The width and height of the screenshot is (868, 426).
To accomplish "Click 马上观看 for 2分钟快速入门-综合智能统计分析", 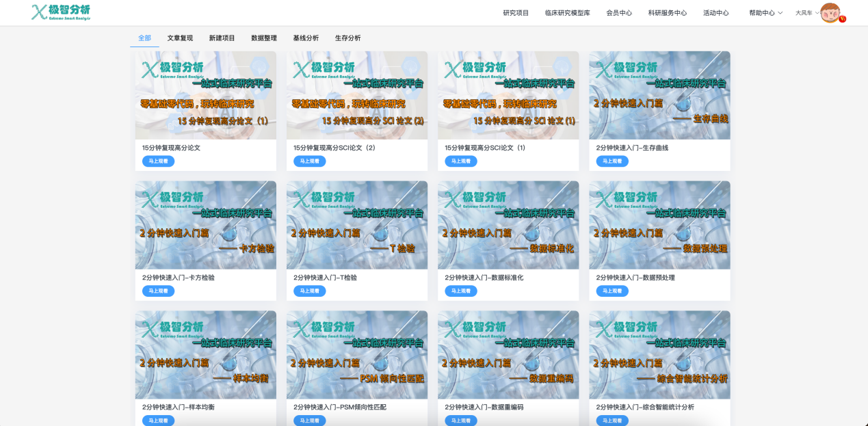I will tap(612, 421).
